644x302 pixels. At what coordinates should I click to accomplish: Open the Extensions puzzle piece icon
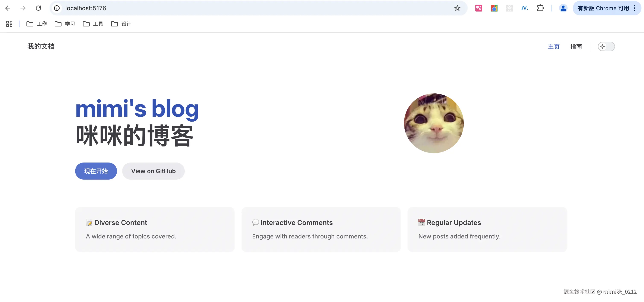(x=540, y=8)
